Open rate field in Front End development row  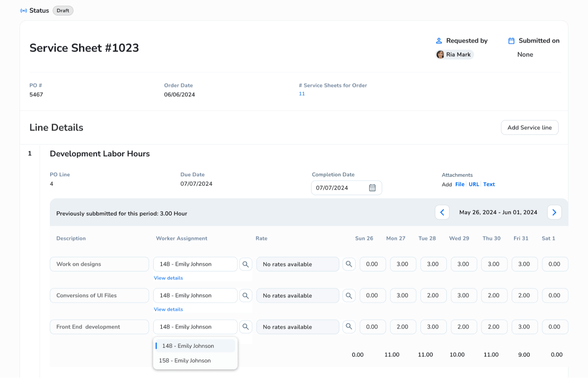pos(298,327)
